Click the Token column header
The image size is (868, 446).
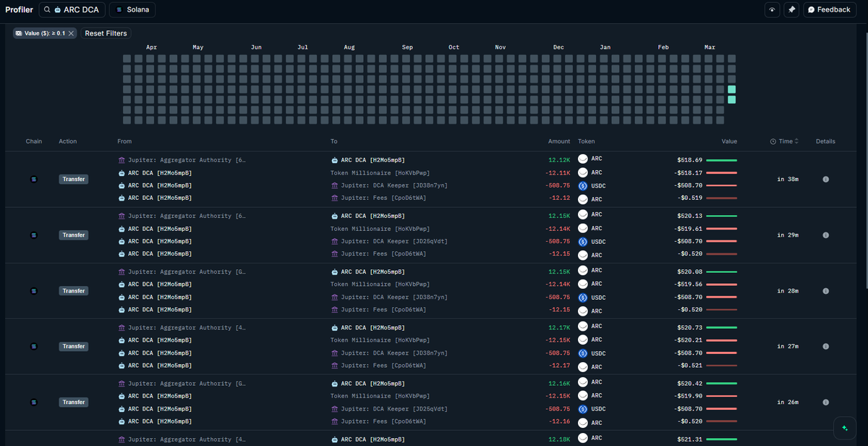(x=587, y=141)
